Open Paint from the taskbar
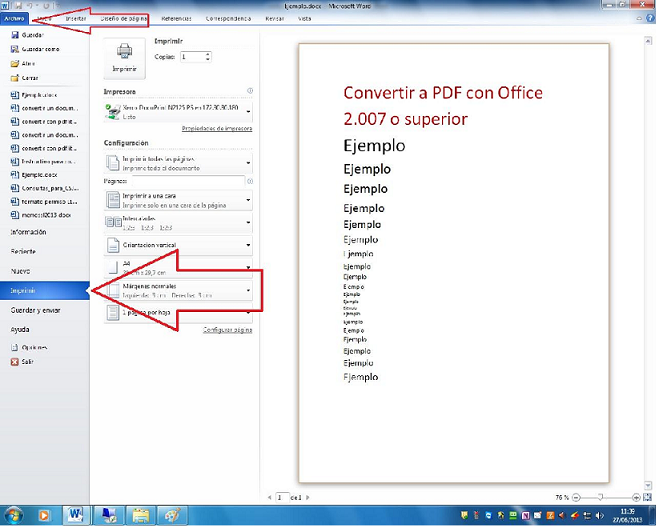The width and height of the screenshot is (659, 528). click(172, 516)
